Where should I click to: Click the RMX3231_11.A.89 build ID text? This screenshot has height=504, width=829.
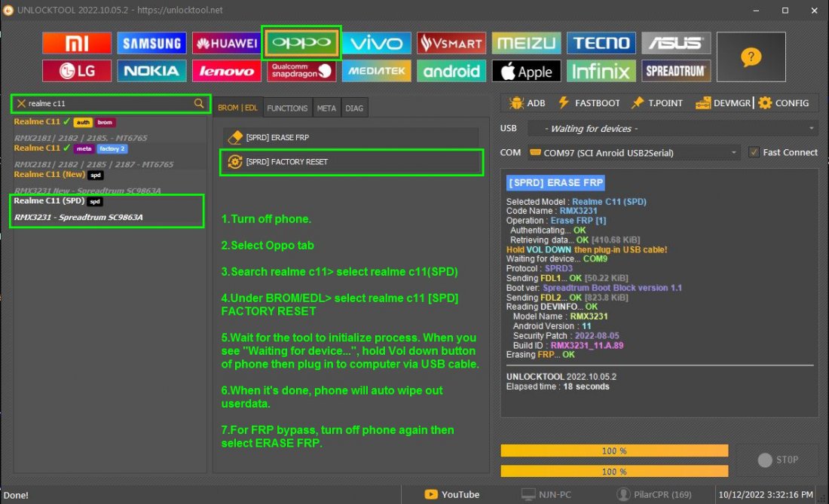point(587,345)
